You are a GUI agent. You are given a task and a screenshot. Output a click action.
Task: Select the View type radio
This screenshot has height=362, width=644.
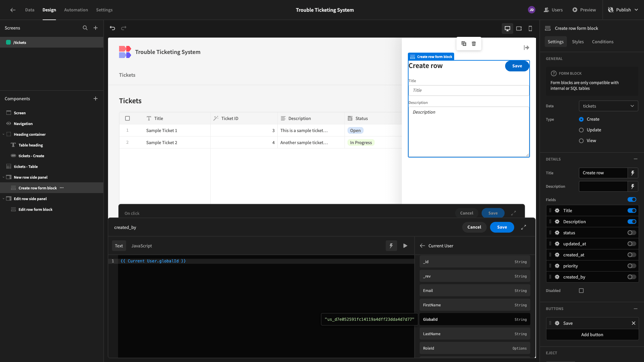pyautogui.click(x=581, y=141)
